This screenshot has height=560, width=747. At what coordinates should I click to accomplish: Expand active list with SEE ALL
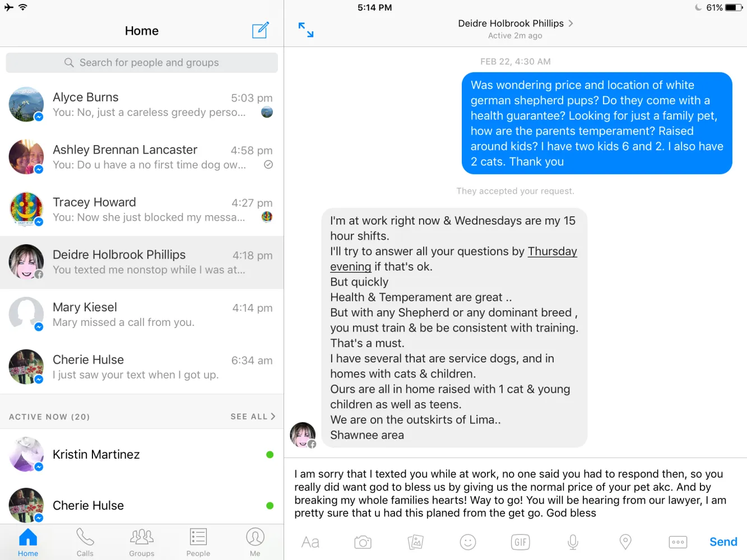point(253,417)
